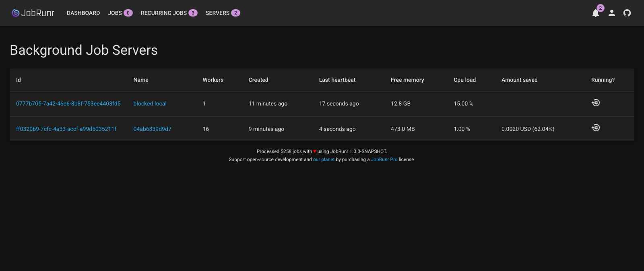
Task: Click the 04ab6839d9d7 server name
Action: tap(152, 129)
